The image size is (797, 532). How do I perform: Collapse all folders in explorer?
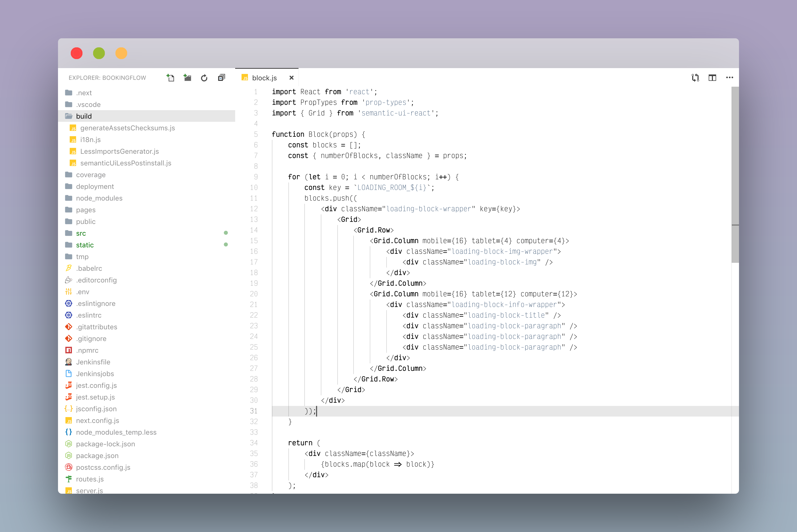tap(221, 78)
